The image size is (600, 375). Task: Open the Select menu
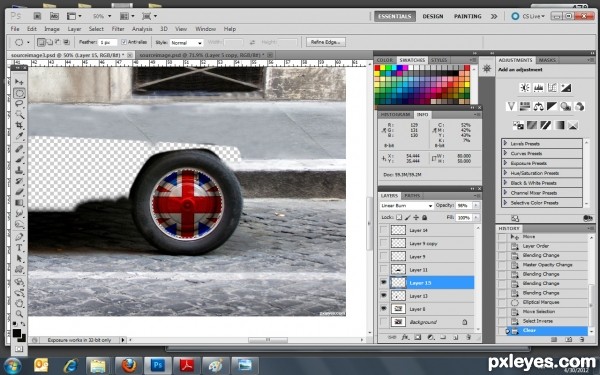click(96, 29)
